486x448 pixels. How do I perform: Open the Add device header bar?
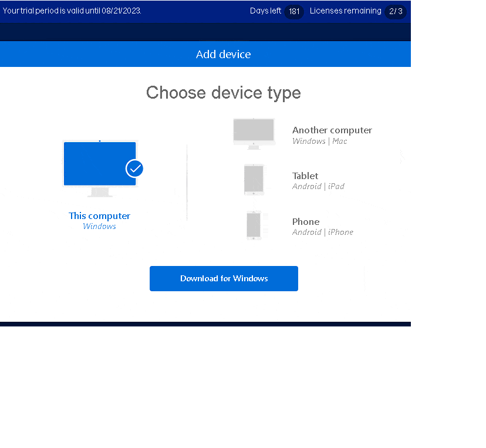click(x=223, y=53)
